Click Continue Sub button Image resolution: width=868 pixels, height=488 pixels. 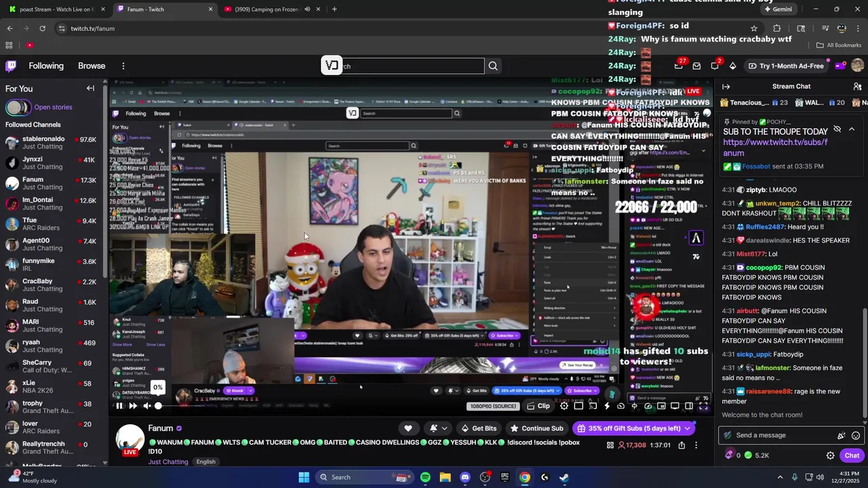point(536,428)
